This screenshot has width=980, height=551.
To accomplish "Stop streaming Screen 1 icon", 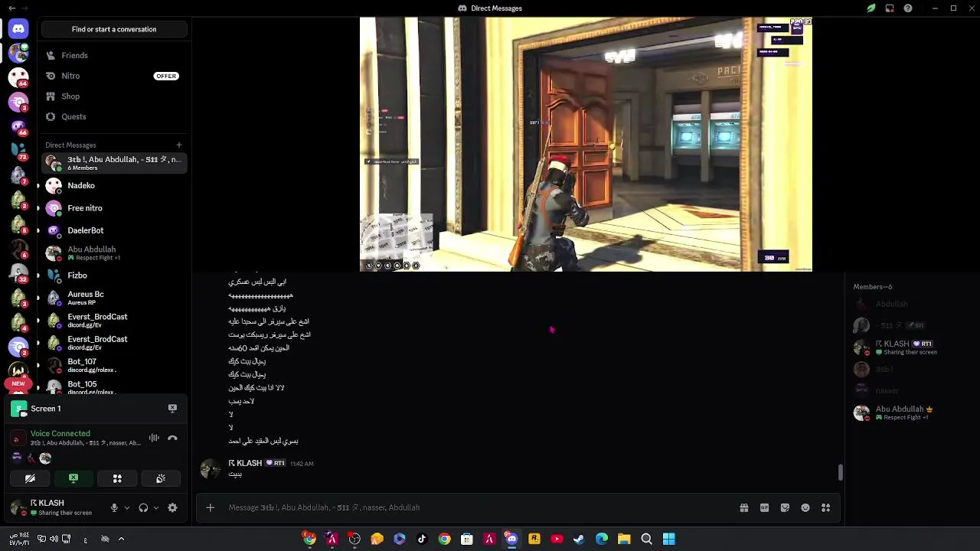I will [172, 409].
